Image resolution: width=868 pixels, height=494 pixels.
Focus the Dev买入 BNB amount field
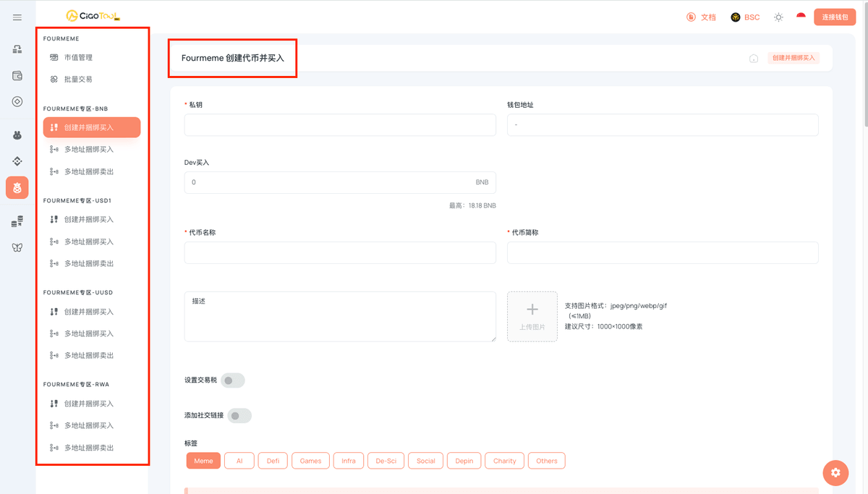click(340, 182)
